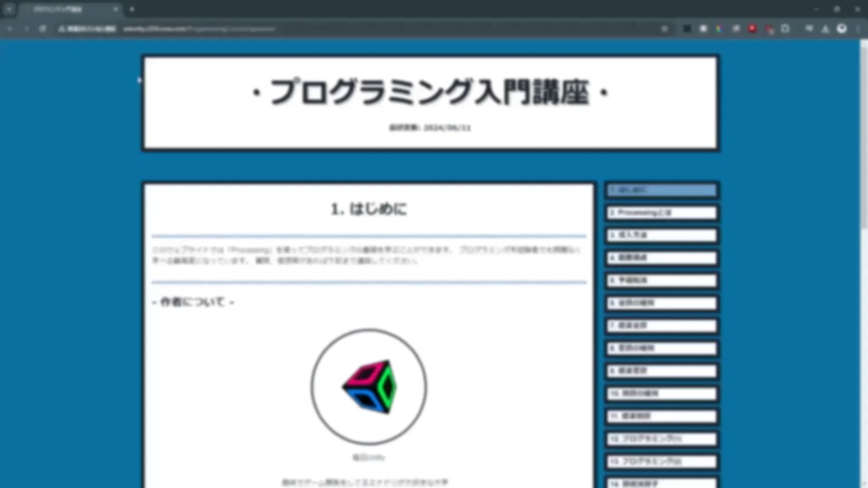This screenshot has height=488, width=868.
Task: Go to sidebar chapter number 5
Action: [x=661, y=280]
